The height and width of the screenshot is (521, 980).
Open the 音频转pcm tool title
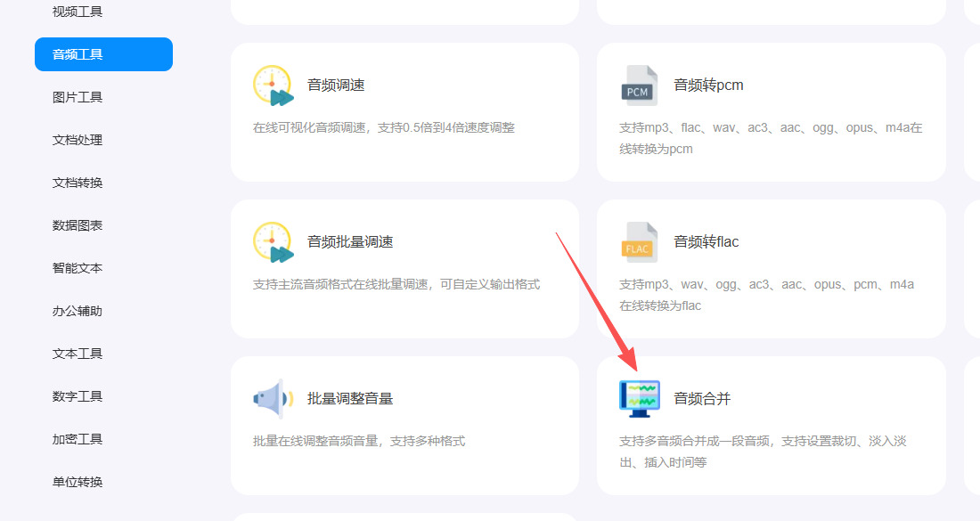709,85
